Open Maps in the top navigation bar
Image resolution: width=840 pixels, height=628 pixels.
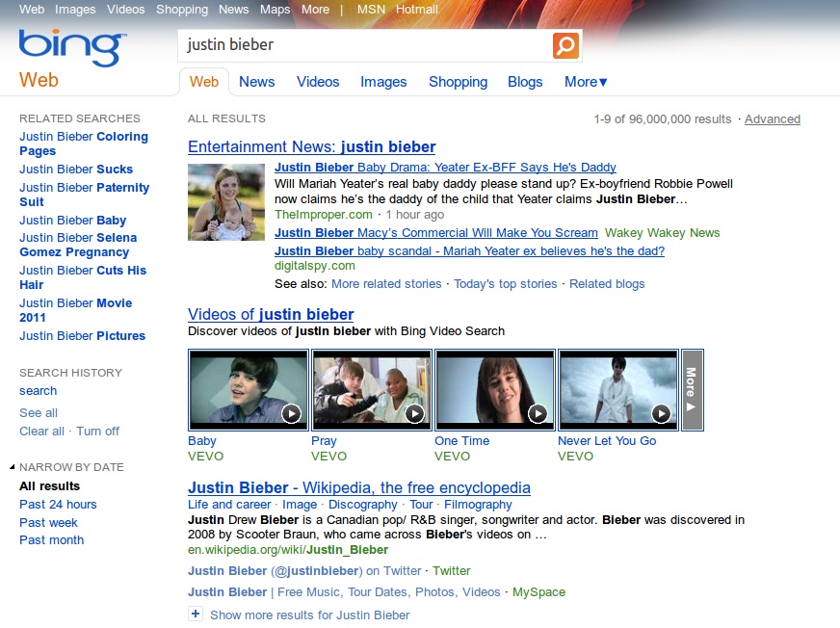click(x=275, y=10)
